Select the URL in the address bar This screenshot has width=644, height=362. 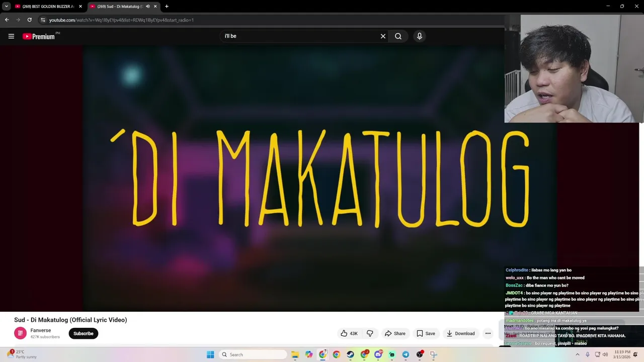click(x=121, y=20)
